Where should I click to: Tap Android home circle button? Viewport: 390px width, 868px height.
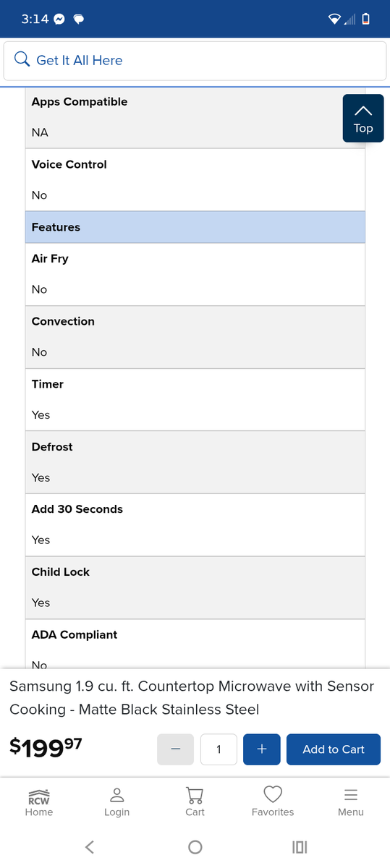(195, 847)
